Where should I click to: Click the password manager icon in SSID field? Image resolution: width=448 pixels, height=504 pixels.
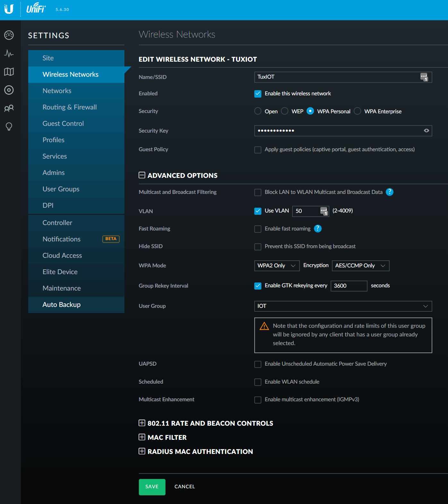click(x=424, y=77)
